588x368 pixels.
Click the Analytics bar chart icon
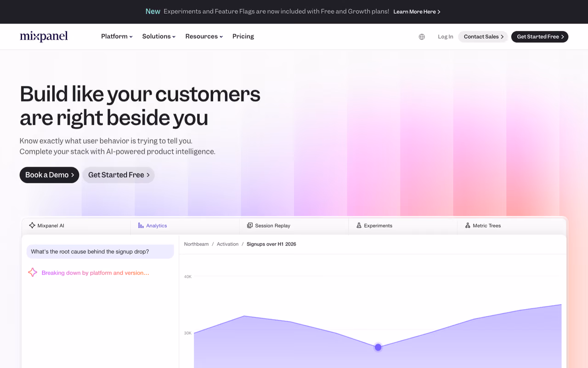coord(141,225)
